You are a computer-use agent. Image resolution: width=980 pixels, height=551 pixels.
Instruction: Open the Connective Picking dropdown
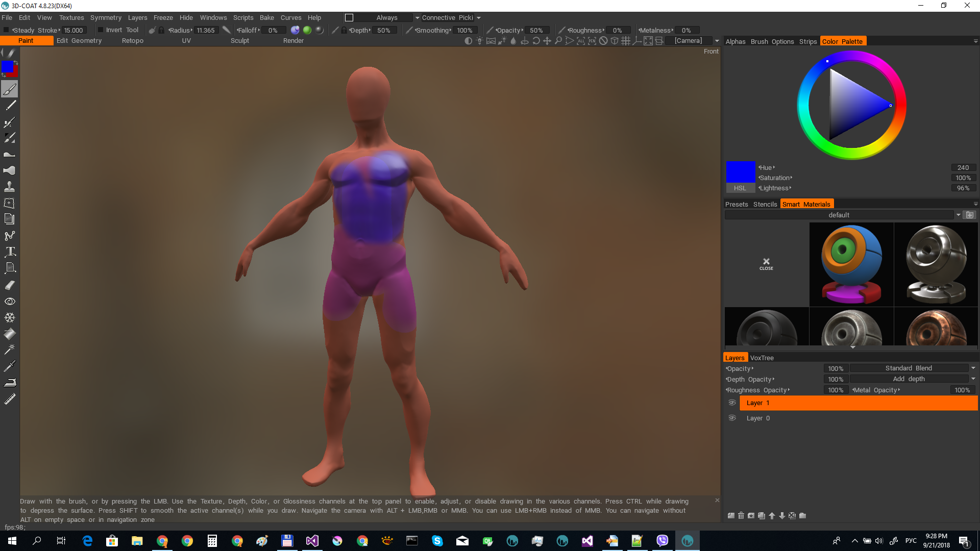click(x=478, y=18)
